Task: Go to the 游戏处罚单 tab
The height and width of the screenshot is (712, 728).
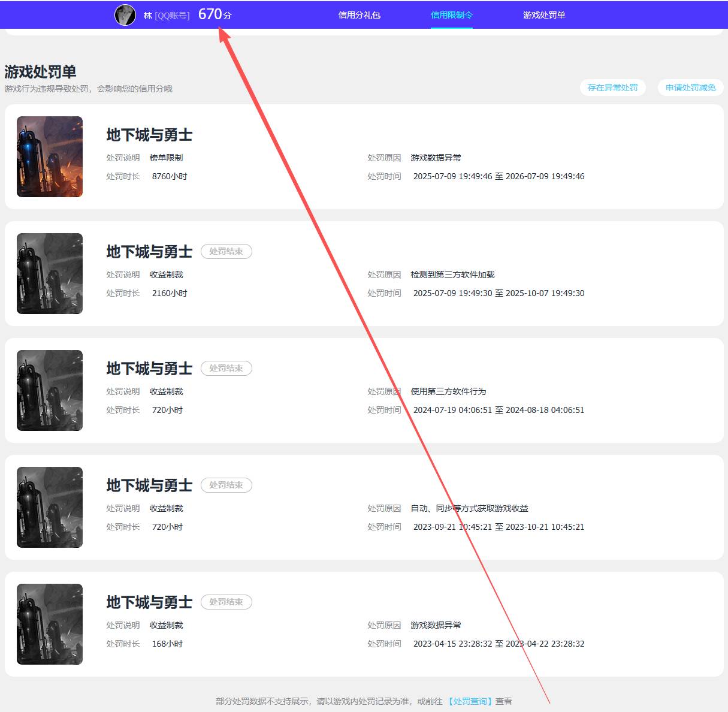Action: tap(543, 15)
